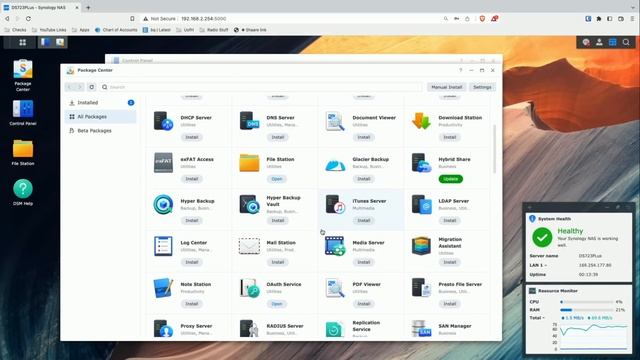Reload the browser page
Screen dimensions: 640x360
(x=28, y=19)
